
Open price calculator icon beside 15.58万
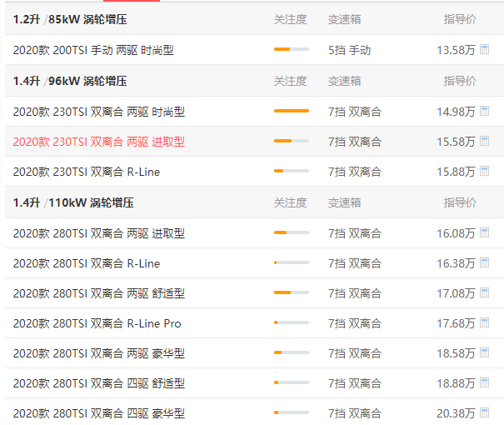484,141
